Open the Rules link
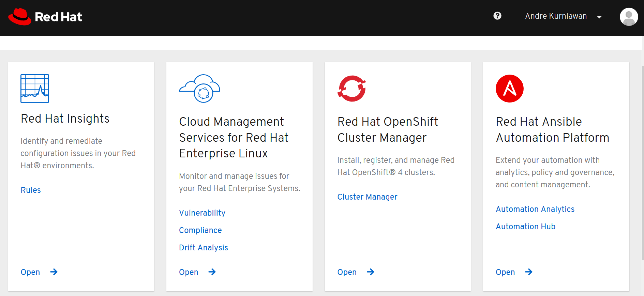 31,190
